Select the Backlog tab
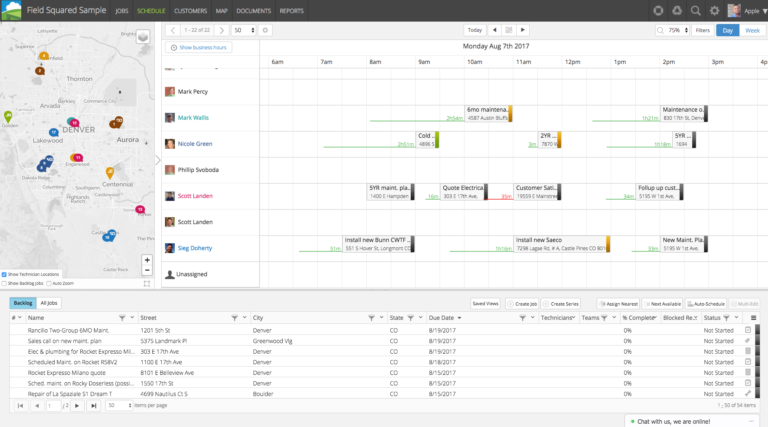This screenshot has height=427, width=768. [x=23, y=303]
